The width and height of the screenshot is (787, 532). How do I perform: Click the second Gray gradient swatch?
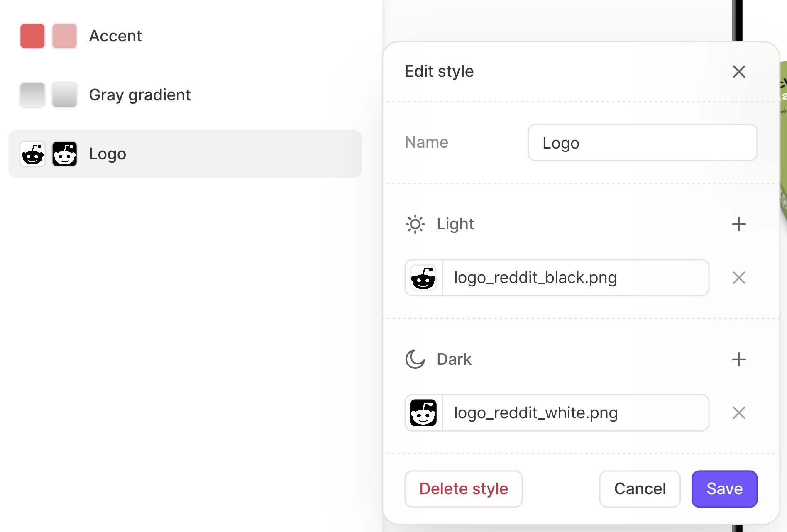64,95
